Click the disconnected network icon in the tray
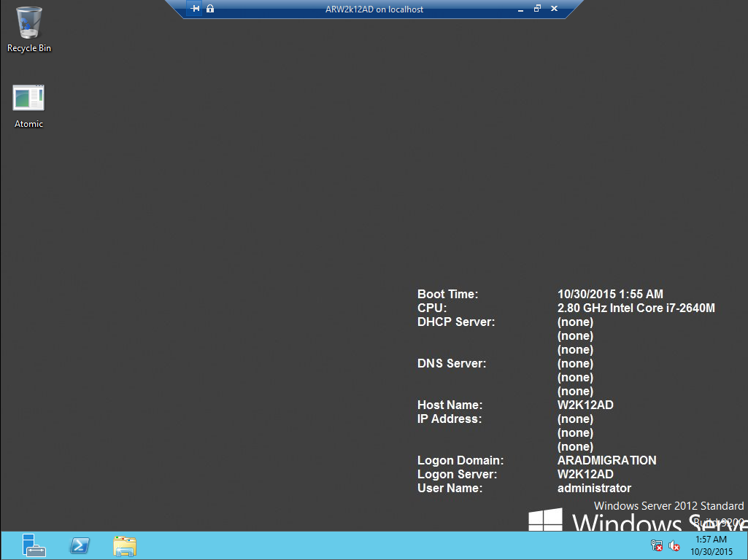The image size is (748, 560). 656,545
